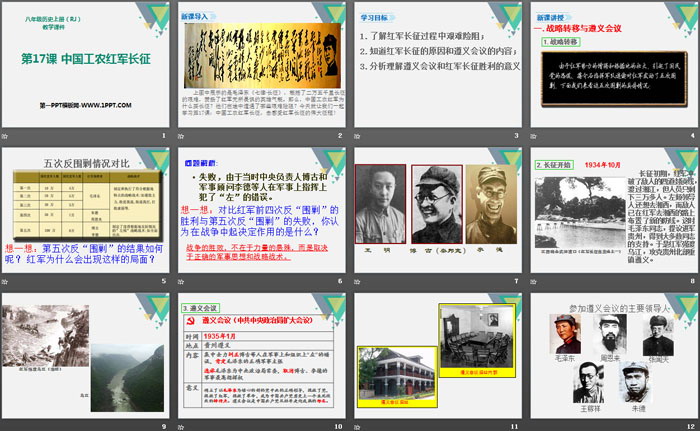Select slide 12 with five leader portraits

pos(614,356)
